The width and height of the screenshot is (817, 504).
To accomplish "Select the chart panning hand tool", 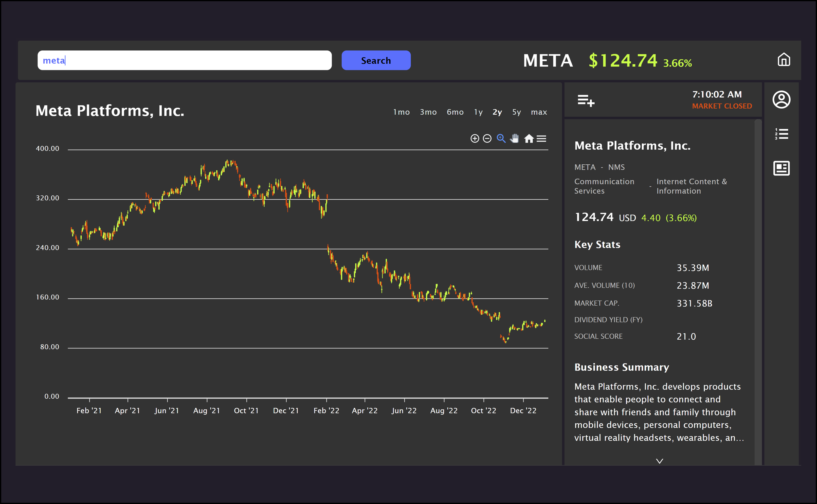I will [515, 138].
